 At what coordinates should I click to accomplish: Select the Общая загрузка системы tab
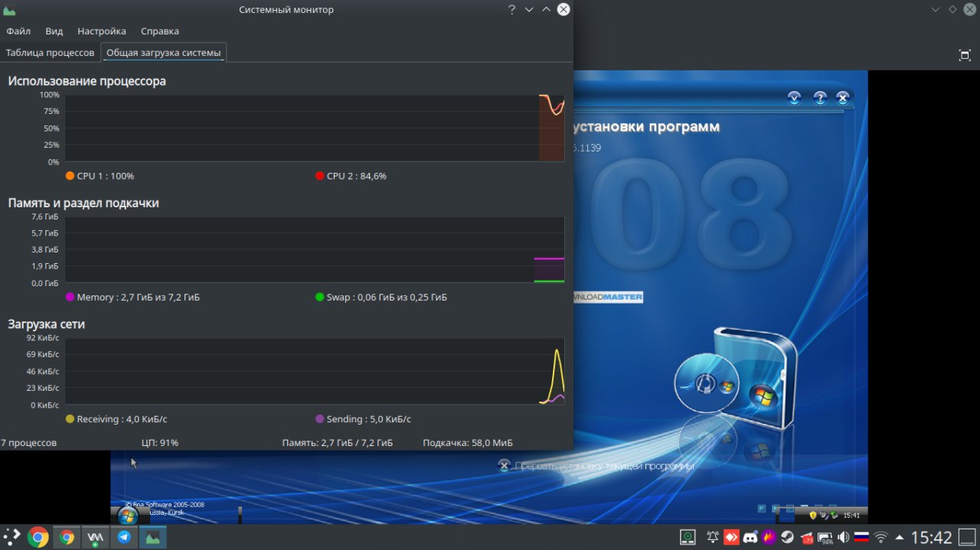(x=163, y=53)
